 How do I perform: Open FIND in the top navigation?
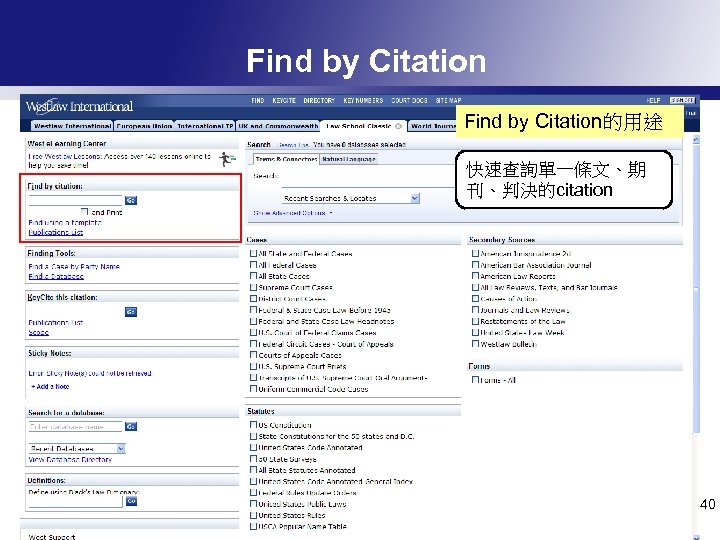258,100
